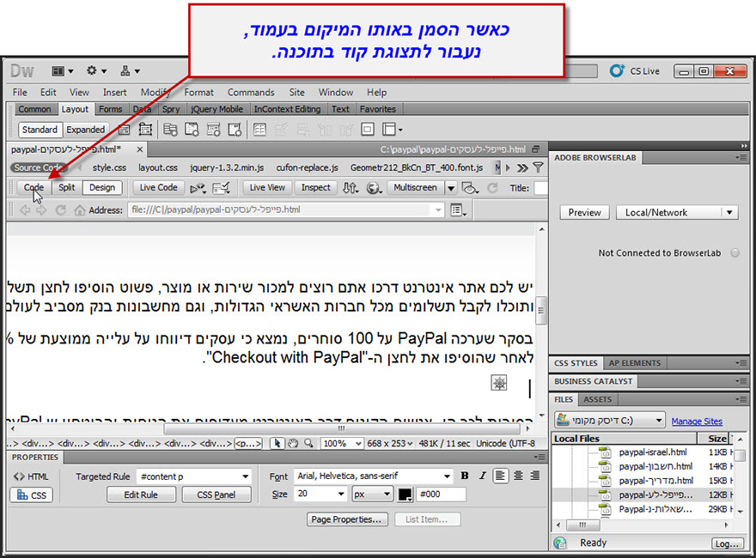Switch to the jQuery Mobile insert tab
The height and width of the screenshot is (558, 756).
[x=217, y=109]
